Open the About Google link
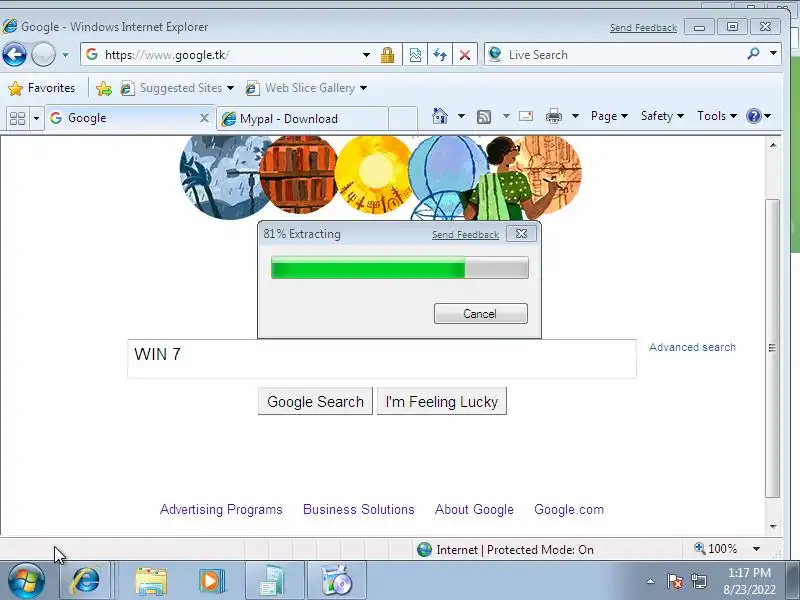The height and width of the screenshot is (600, 800). click(x=474, y=510)
